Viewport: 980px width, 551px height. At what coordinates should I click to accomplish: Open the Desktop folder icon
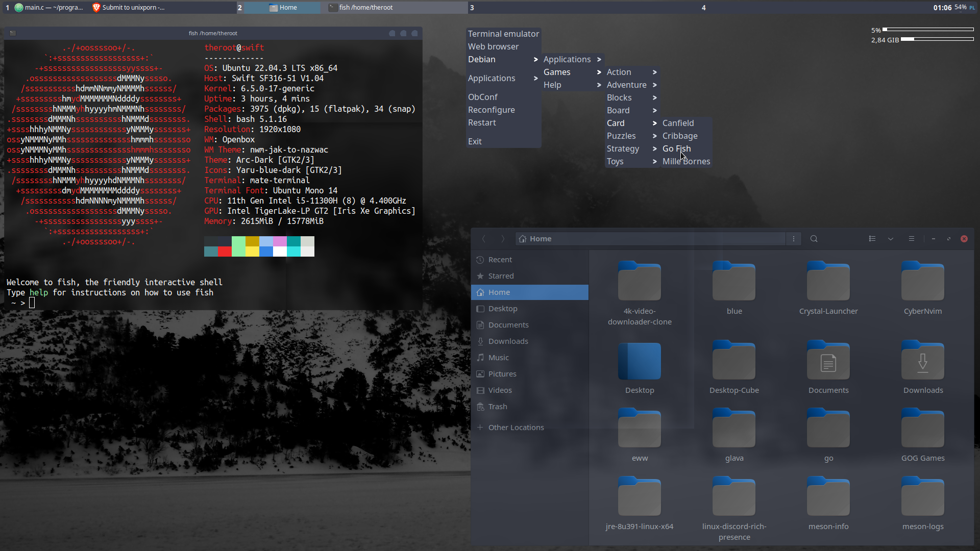(640, 361)
